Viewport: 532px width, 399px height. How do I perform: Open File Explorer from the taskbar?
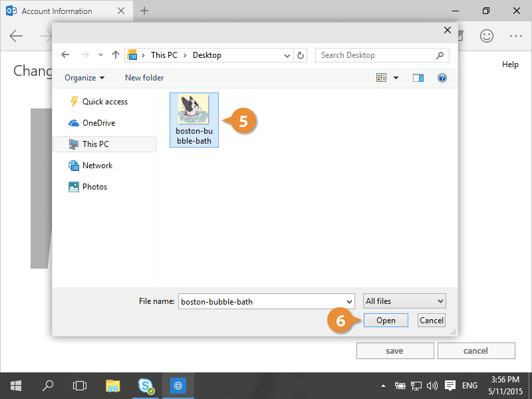click(x=113, y=385)
